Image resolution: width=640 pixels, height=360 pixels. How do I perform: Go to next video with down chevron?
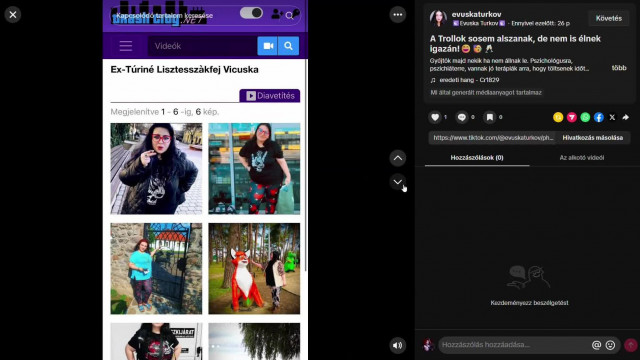tap(398, 182)
